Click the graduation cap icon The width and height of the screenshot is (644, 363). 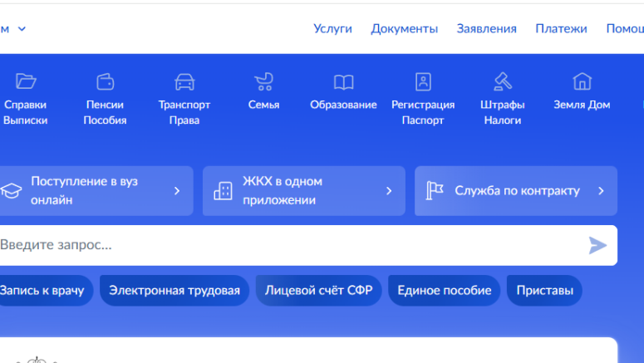click(x=11, y=190)
